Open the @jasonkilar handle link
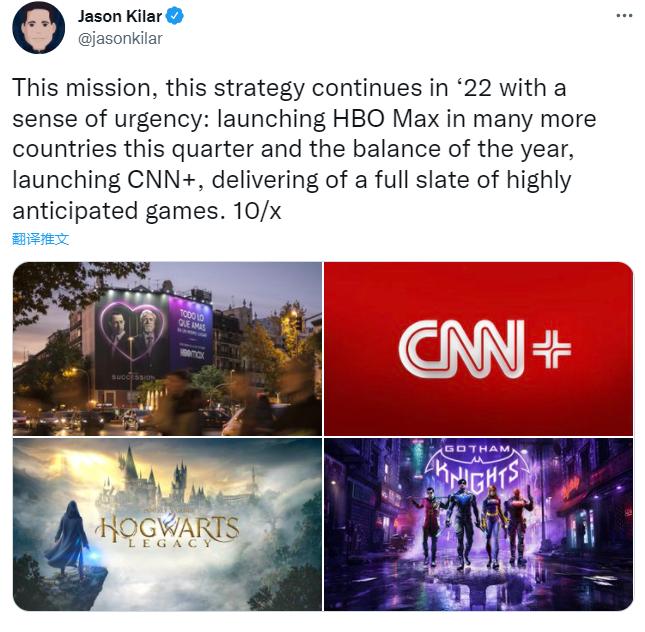The width and height of the screenshot is (645, 632). [x=120, y=39]
